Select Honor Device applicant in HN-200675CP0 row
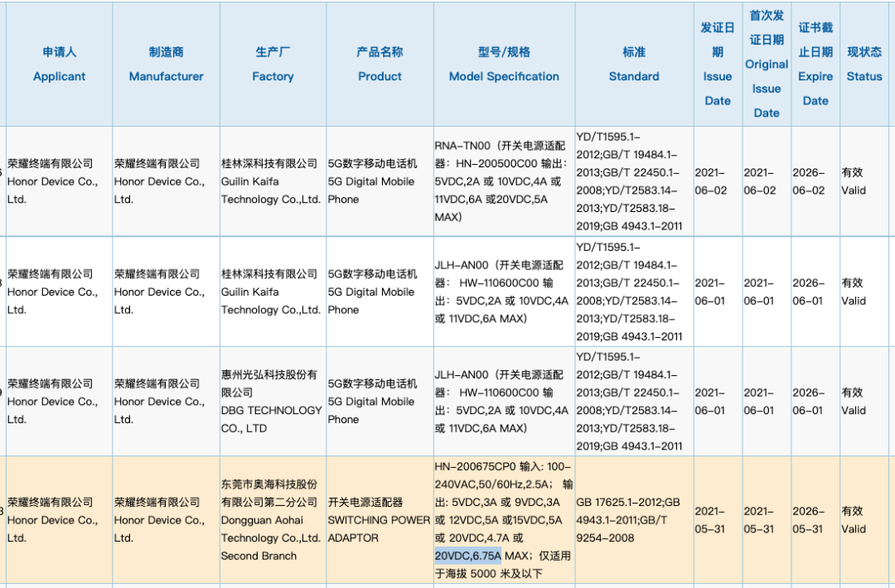This screenshot has height=588, width=895. pyautogui.click(x=60, y=520)
